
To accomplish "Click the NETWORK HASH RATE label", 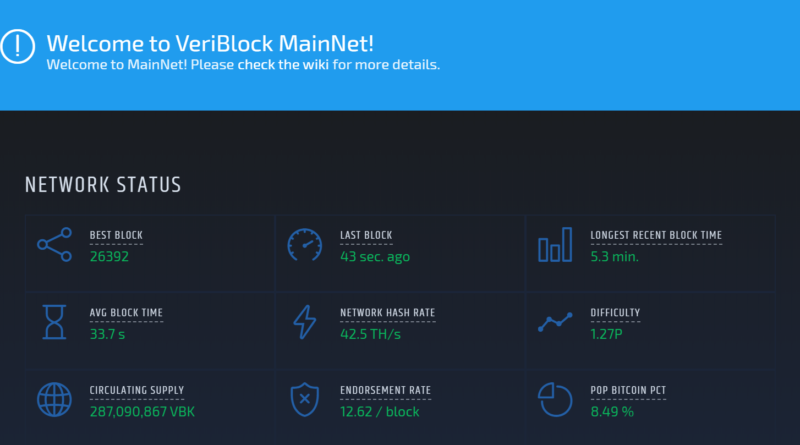I will pos(388,313).
